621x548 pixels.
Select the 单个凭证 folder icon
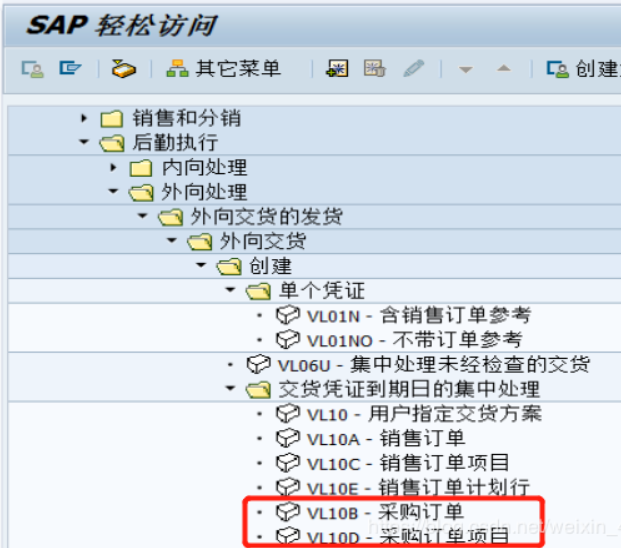(x=259, y=291)
